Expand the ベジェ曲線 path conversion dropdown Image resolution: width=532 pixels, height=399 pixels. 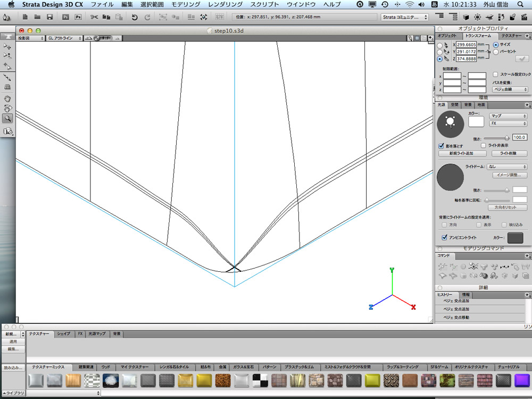[x=510, y=89]
